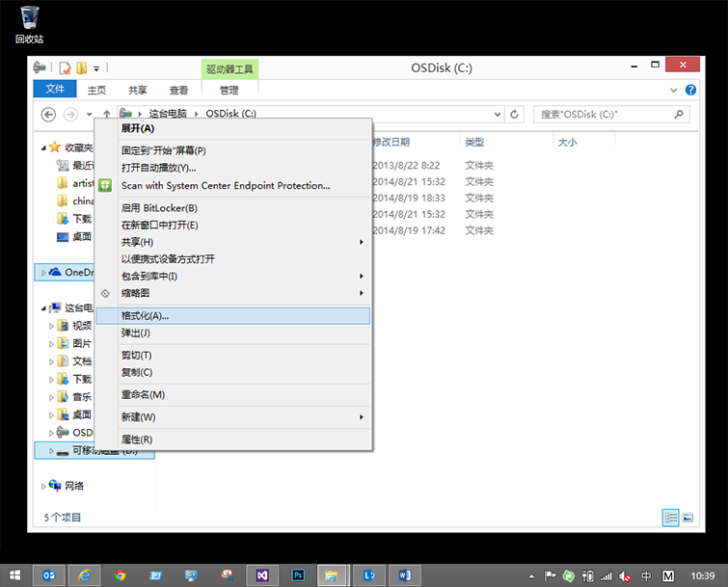Refresh the OSDisk (C:) folder view
This screenshot has width=728, height=587.
pyautogui.click(x=515, y=114)
